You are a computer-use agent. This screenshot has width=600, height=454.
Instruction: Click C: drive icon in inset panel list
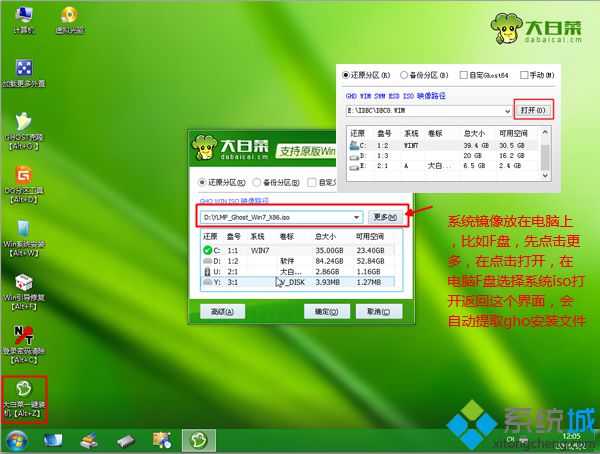click(354, 145)
